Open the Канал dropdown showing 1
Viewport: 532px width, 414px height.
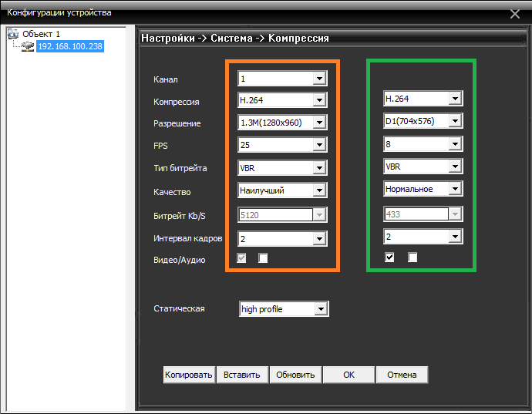[282, 79]
